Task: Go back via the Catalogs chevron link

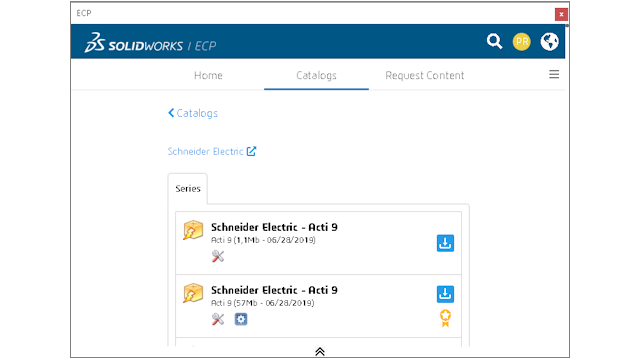Action: (x=193, y=113)
